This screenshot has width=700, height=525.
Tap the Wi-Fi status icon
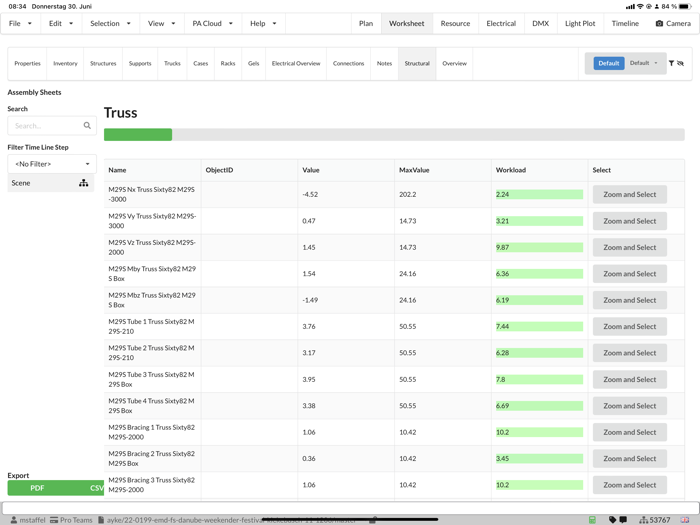640,6
